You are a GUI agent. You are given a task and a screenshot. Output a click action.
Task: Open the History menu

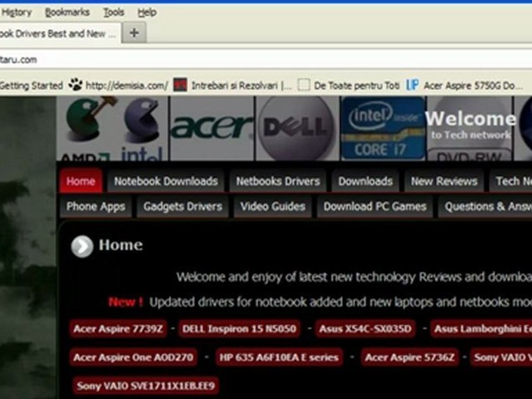coord(16,13)
